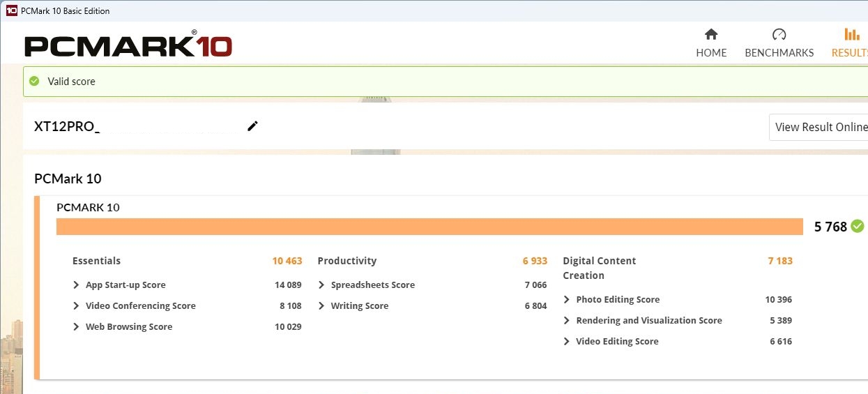The width and height of the screenshot is (868, 394).
Task: Click the Spreadsheets value 7 066
Action: [x=535, y=285]
